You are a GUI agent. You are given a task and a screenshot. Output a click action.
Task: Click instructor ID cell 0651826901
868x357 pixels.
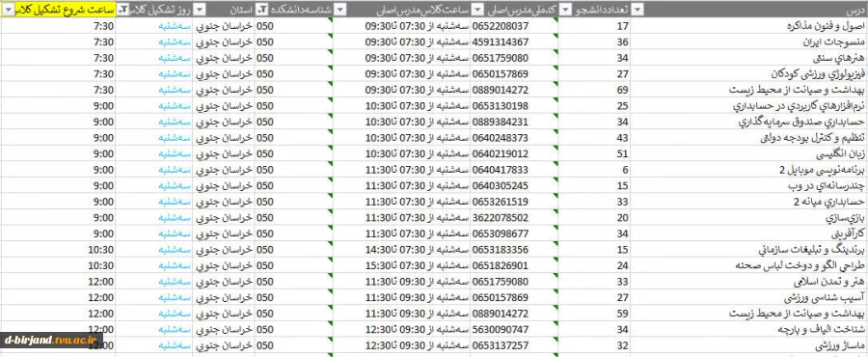point(514,265)
